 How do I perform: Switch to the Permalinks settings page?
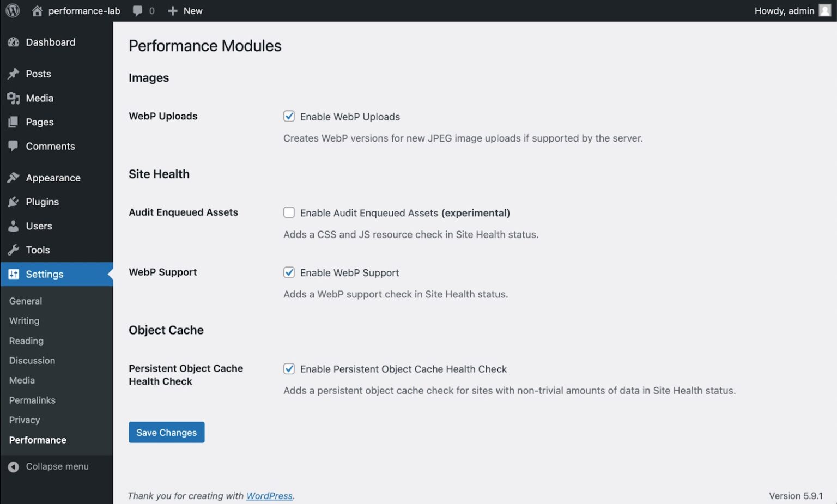[32, 400]
